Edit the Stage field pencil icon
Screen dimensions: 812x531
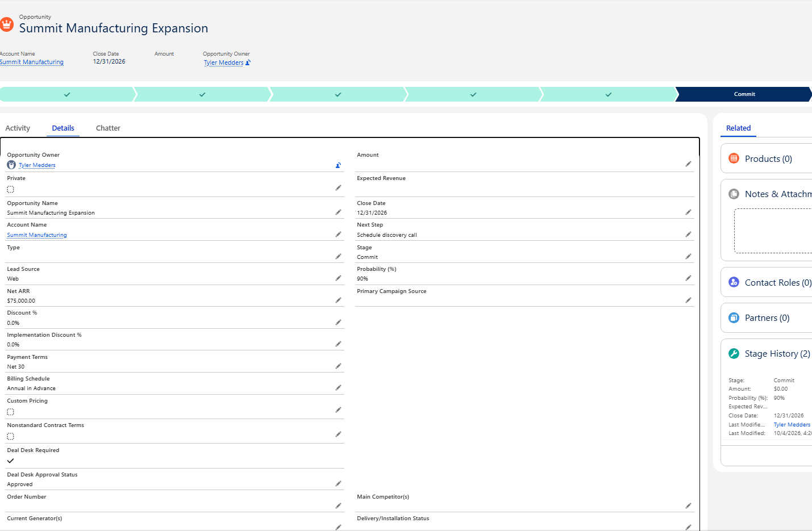point(688,256)
